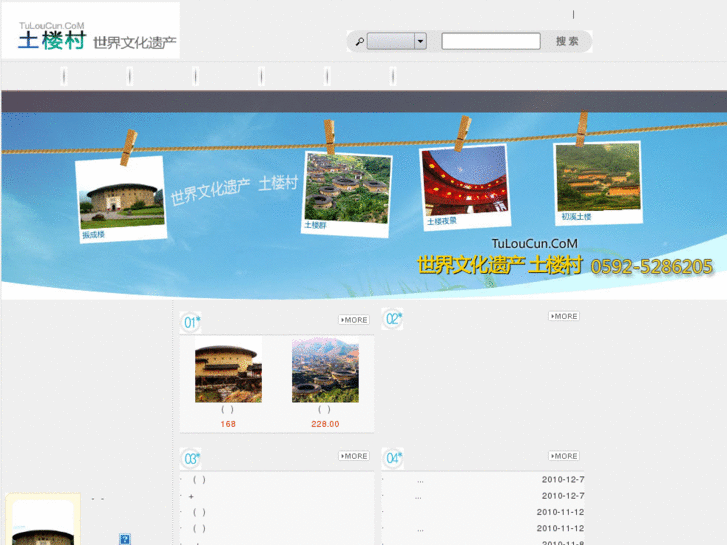Image resolution: width=727 pixels, height=545 pixels.
Task: Open the search category dropdown arrow
Action: pyautogui.click(x=420, y=41)
